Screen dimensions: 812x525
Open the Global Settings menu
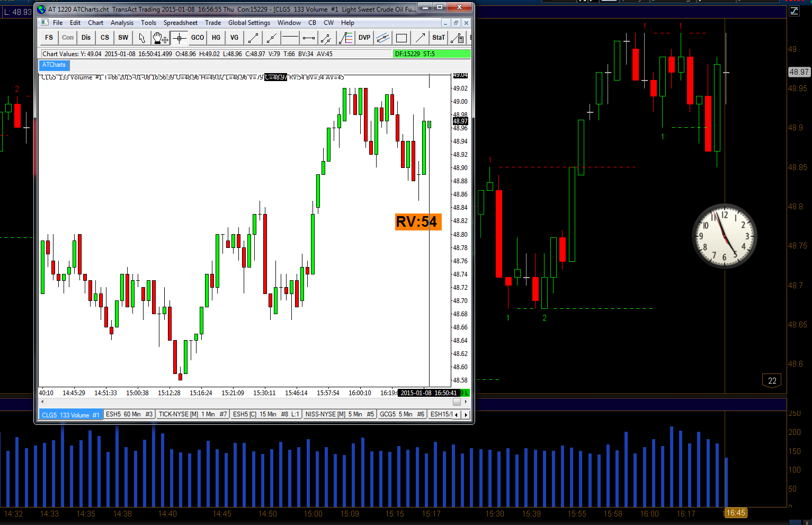(249, 23)
